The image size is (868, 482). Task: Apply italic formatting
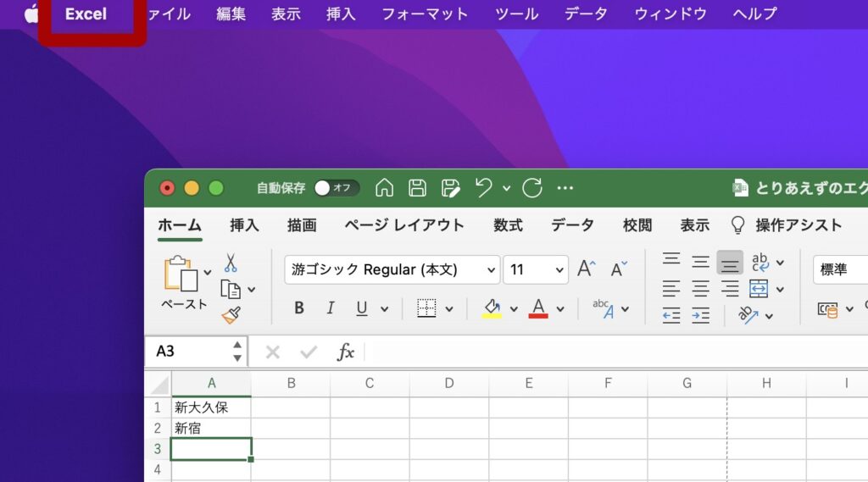(x=331, y=307)
